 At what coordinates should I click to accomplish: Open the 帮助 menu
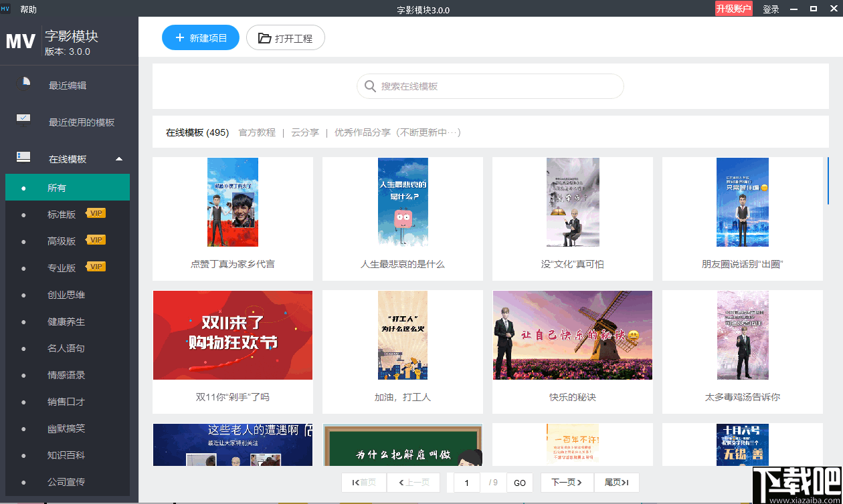point(28,9)
